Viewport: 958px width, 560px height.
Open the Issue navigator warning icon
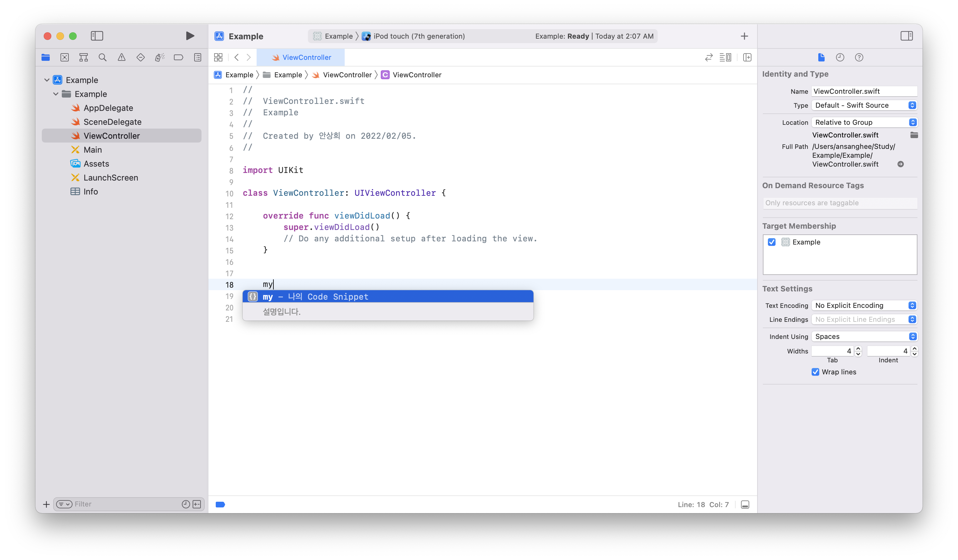pos(121,57)
